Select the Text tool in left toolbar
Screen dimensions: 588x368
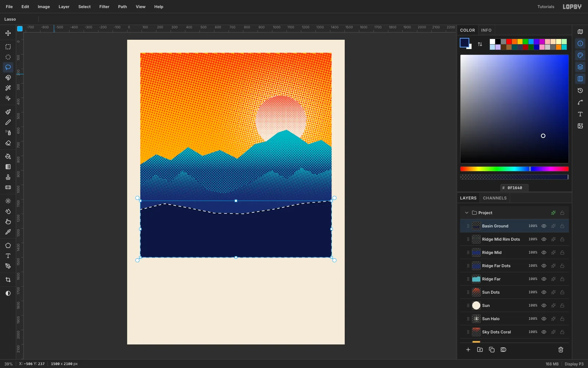tap(8, 256)
